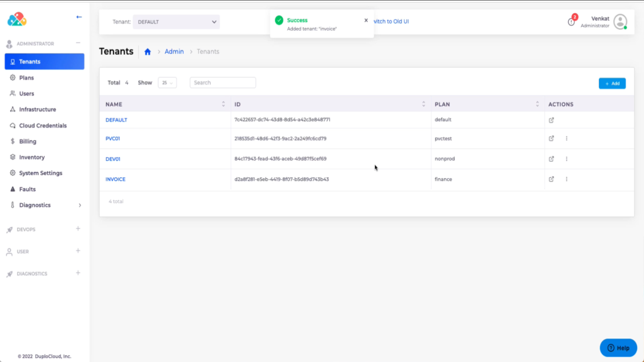Select the DEFAULT tenant ID text

(282, 120)
